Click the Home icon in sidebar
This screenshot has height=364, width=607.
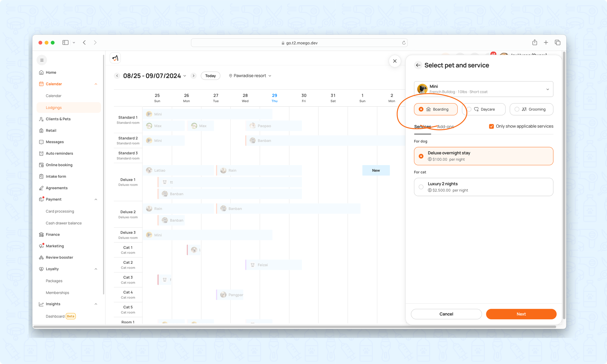tap(41, 72)
